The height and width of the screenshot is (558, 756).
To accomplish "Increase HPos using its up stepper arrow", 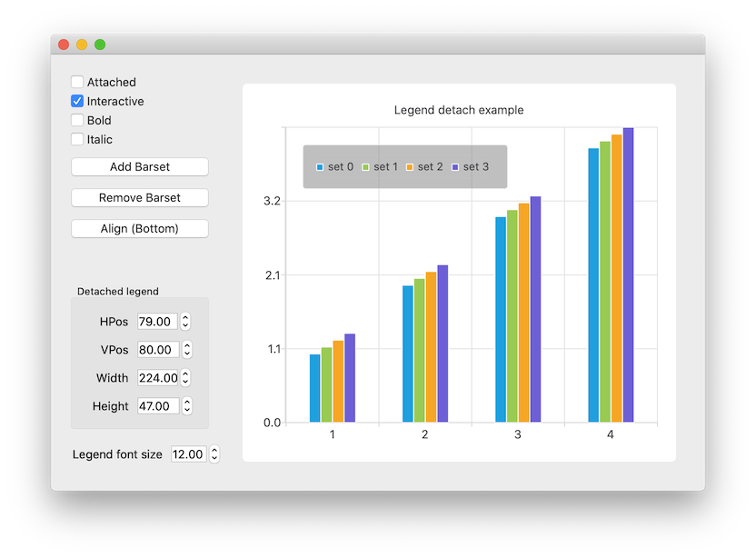I will 184,317.
